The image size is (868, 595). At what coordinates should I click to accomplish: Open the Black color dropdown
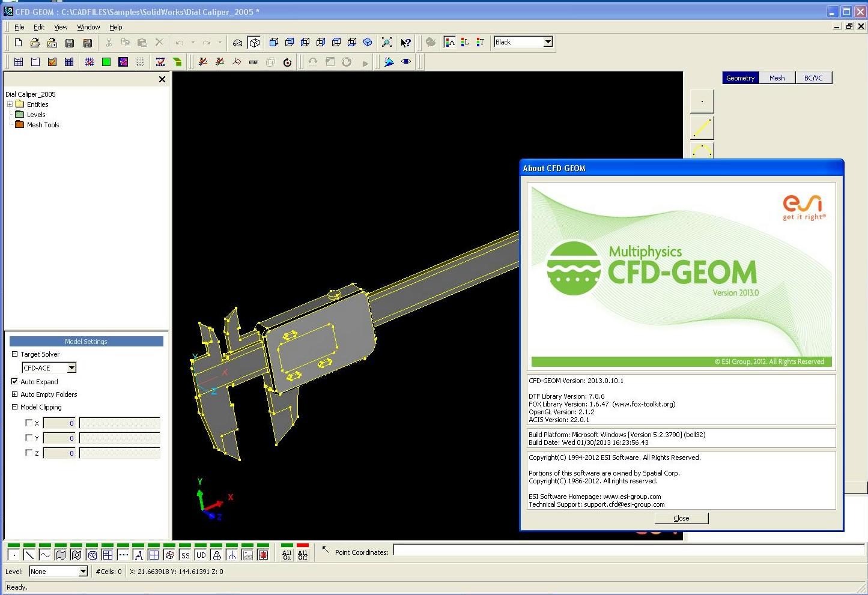click(548, 41)
